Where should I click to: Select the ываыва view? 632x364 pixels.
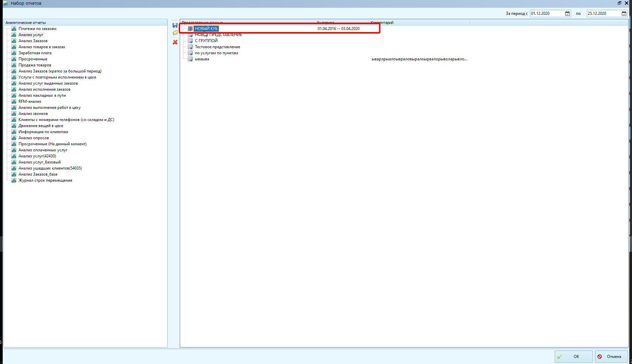(x=202, y=59)
